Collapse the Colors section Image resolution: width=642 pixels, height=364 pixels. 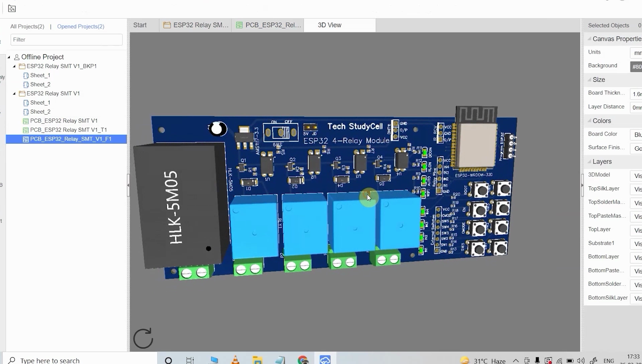tap(590, 121)
